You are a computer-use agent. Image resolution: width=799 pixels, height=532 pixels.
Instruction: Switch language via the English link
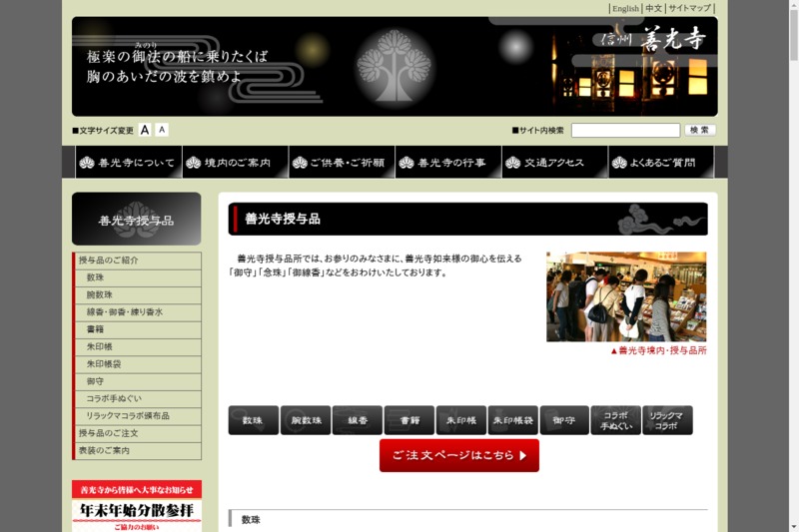click(x=625, y=8)
